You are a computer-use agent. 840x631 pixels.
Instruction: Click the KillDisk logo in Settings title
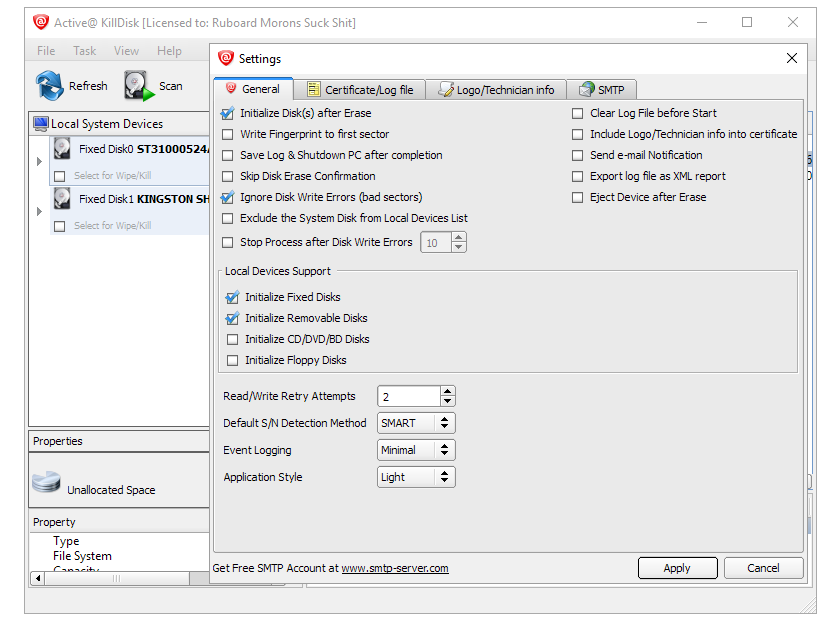click(226, 59)
